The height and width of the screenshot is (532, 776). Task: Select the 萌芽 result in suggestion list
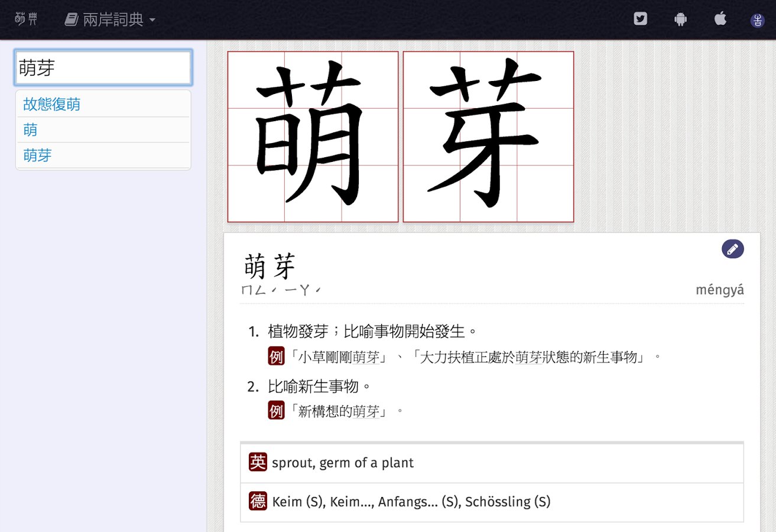[103, 155]
